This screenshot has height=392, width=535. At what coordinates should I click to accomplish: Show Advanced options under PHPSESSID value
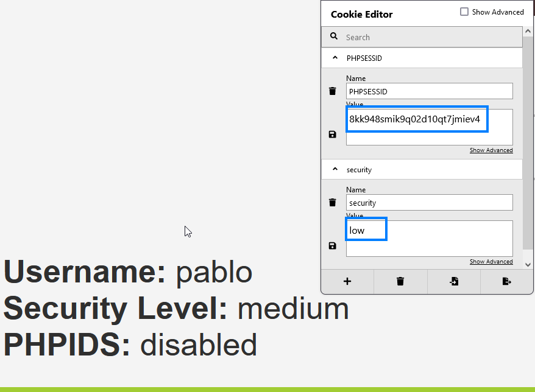(x=491, y=150)
